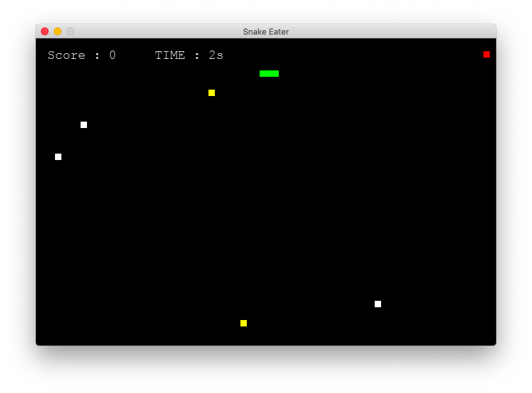This screenshot has width=532, height=393.
Task: Click the yellow food at the bottom
Action: pyautogui.click(x=244, y=323)
